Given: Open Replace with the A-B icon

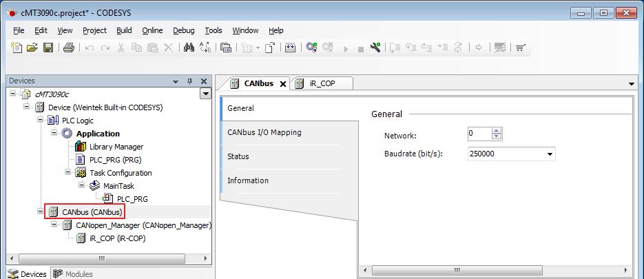Looking at the screenshot, I should click(205, 48).
